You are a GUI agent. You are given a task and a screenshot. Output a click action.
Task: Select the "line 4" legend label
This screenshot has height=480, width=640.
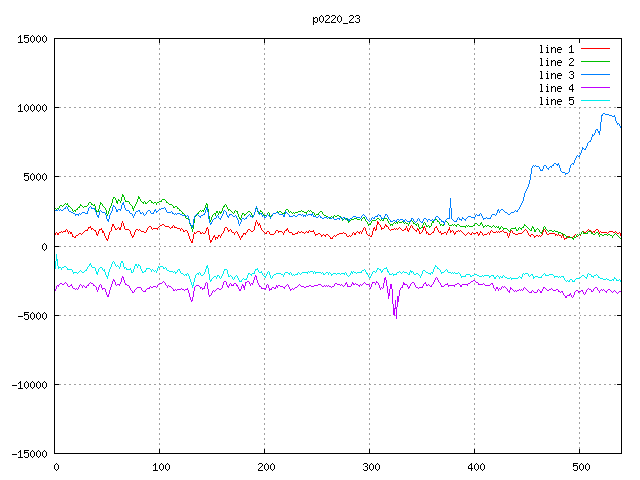tap(557, 88)
